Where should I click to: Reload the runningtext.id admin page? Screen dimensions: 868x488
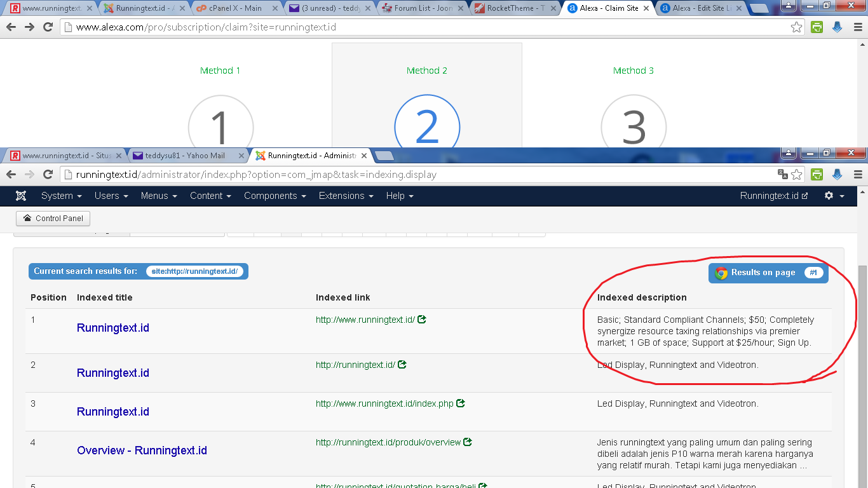pos(48,174)
